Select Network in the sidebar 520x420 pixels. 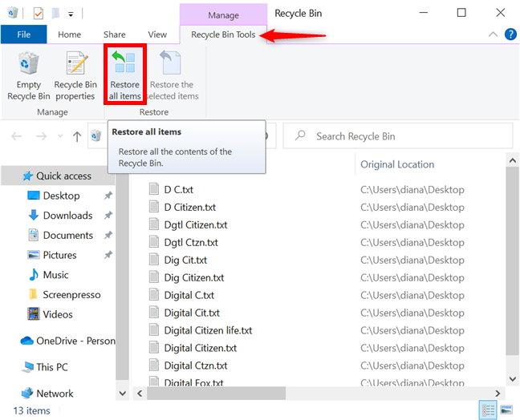pos(47,394)
